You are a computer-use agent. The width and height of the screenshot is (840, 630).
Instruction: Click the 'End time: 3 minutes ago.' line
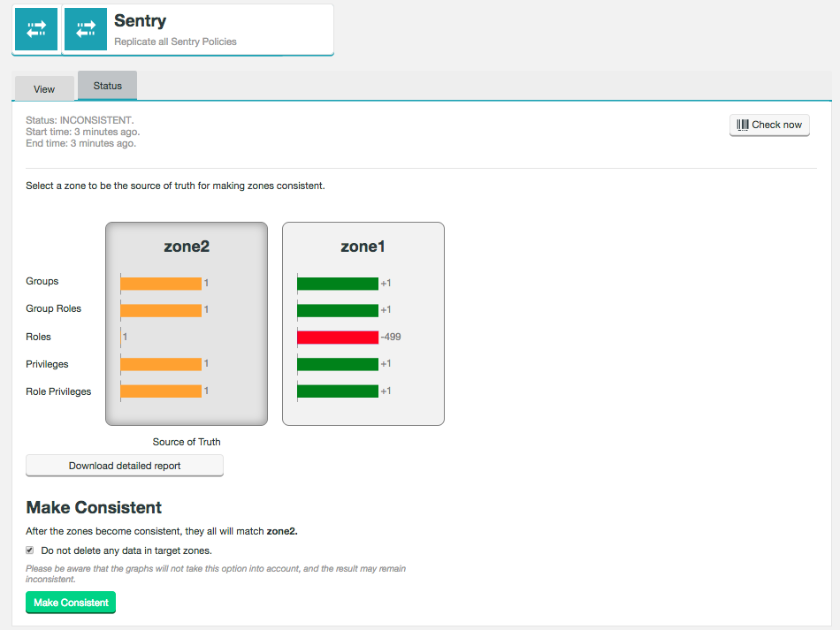click(x=80, y=143)
